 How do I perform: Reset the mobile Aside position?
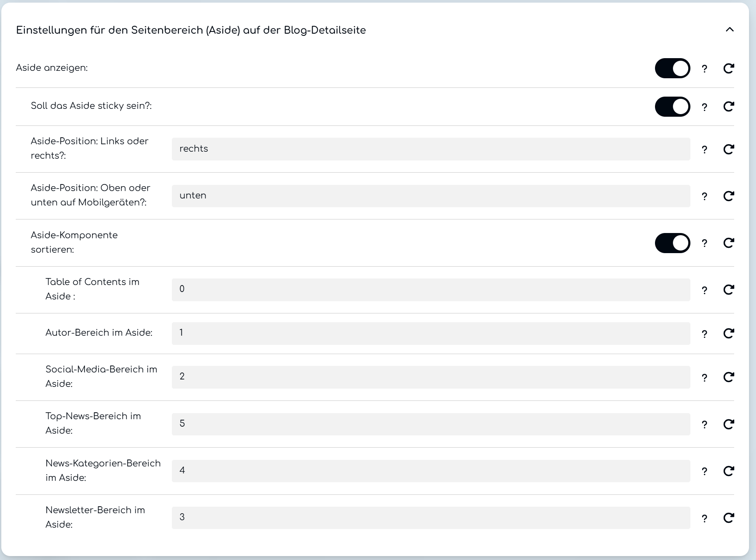pyautogui.click(x=728, y=196)
